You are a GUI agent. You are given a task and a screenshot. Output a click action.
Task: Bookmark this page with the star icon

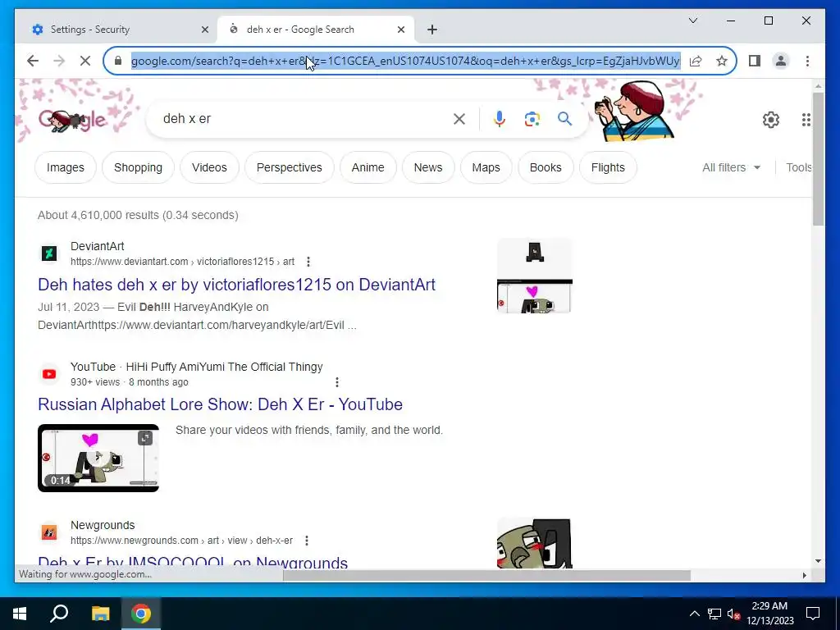point(722,61)
